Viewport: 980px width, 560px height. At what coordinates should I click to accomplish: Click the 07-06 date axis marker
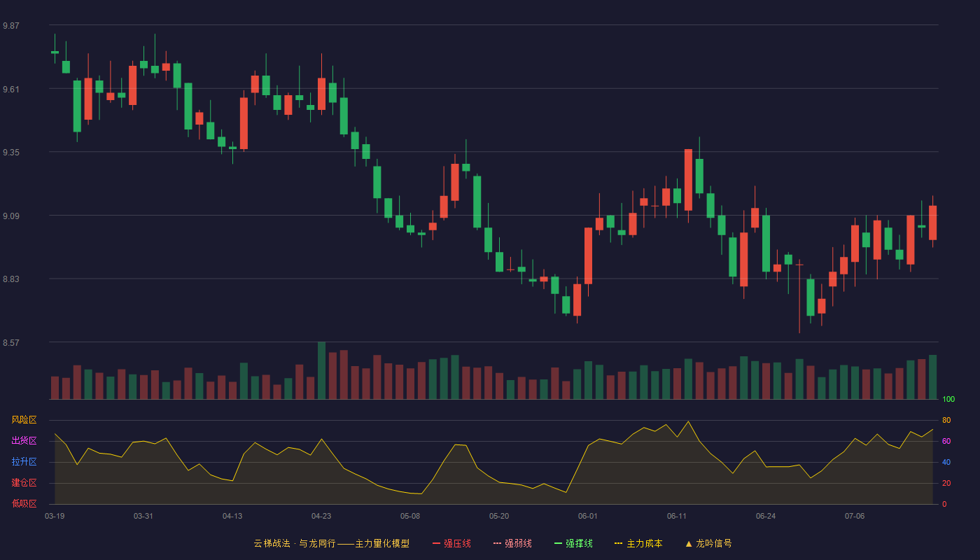pos(855,516)
